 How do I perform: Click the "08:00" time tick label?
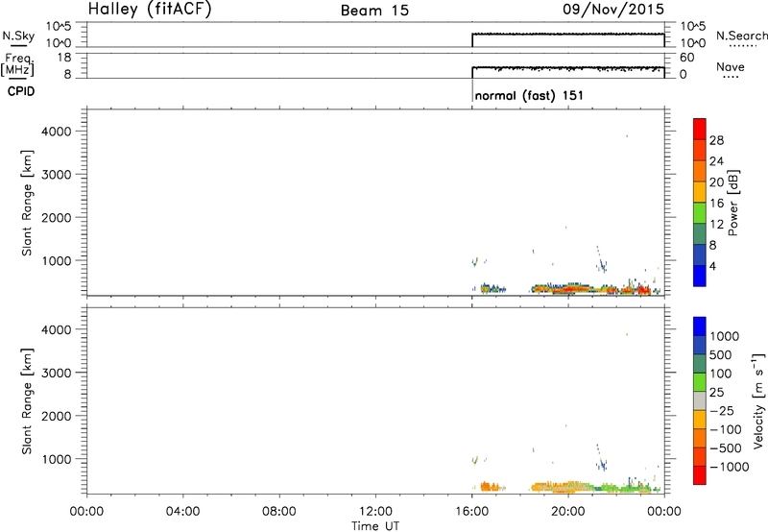[x=279, y=512]
